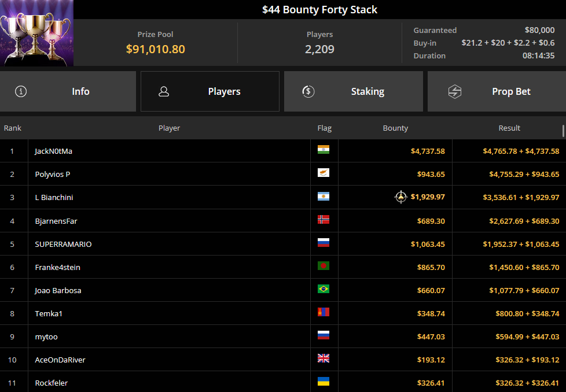Click Brazil flag for Joao Barbosa
The height and width of the screenshot is (392, 566).
pyautogui.click(x=324, y=289)
